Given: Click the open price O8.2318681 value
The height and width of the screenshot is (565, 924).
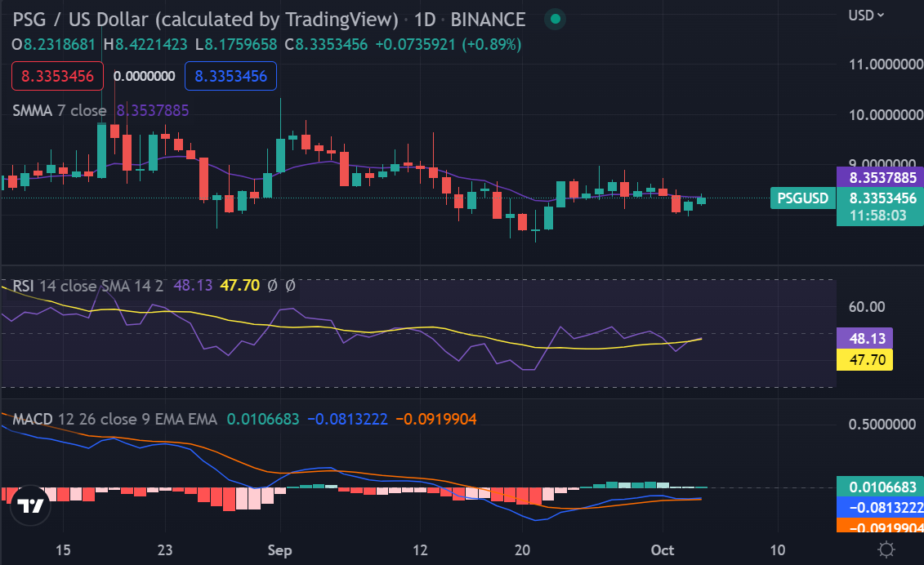Looking at the screenshot, I should click(x=53, y=45).
